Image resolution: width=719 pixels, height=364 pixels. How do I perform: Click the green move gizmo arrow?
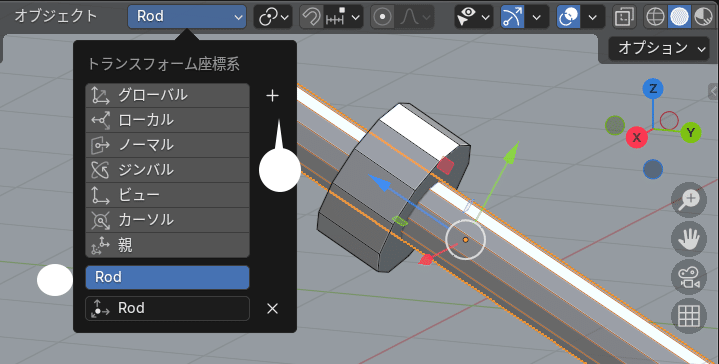[x=511, y=153]
